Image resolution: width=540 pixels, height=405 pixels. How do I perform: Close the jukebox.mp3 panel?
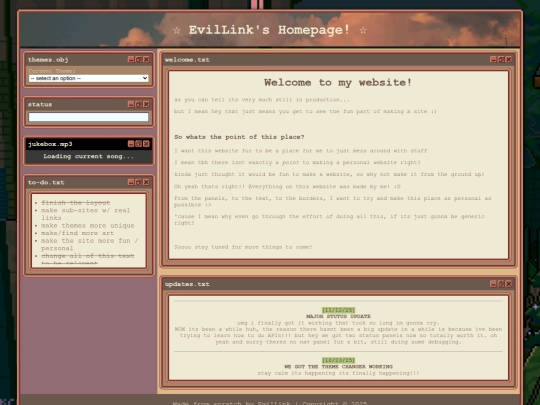coord(146,144)
